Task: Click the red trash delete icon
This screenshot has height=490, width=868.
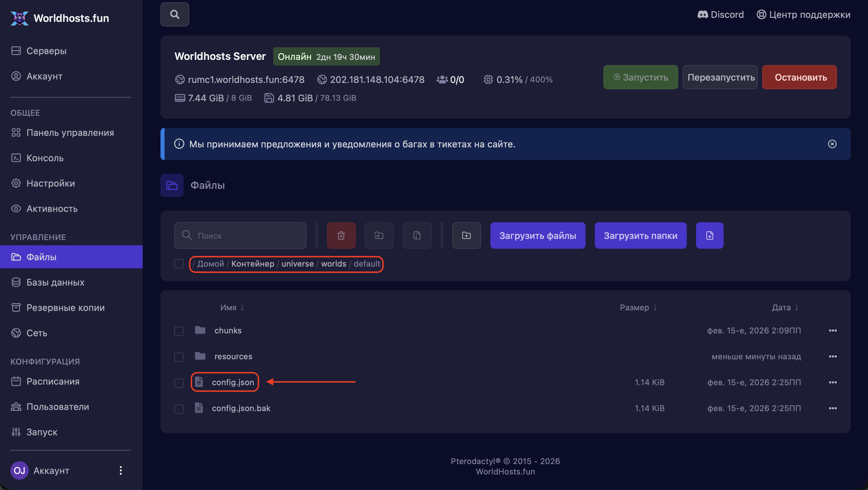Action: pos(341,235)
